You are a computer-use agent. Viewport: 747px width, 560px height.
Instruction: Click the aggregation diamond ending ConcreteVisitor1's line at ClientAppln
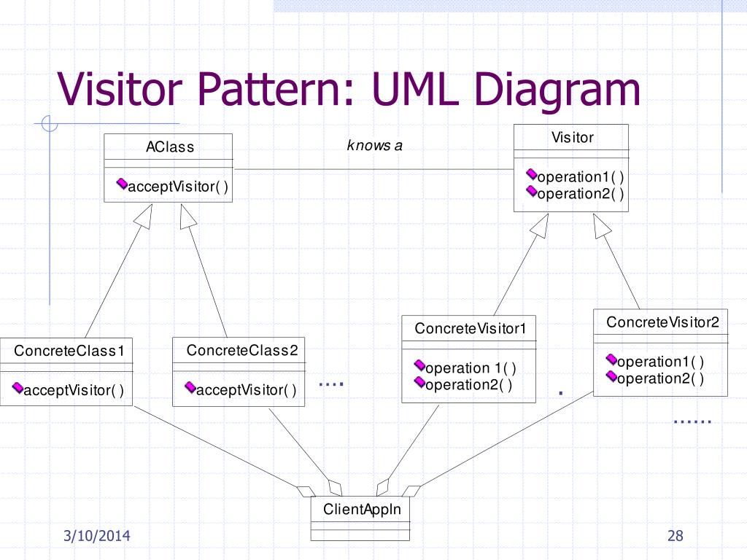[x=382, y=488]
